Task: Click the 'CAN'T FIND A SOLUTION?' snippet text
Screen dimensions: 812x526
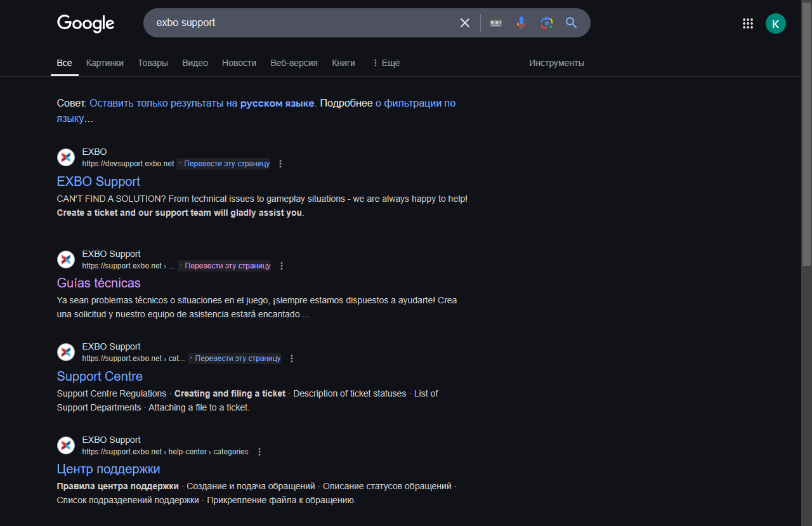Action: pyautogui.click(x=112, y=199)
